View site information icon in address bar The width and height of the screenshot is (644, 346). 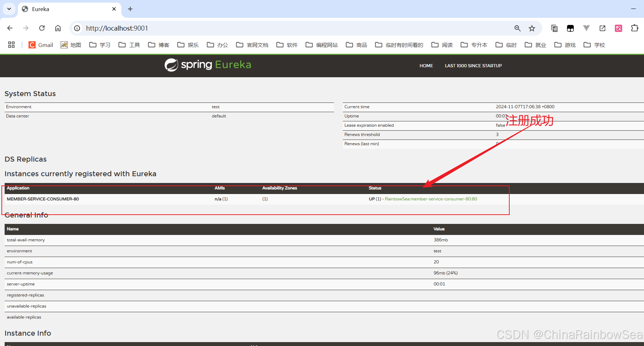(x=77, y=28)
